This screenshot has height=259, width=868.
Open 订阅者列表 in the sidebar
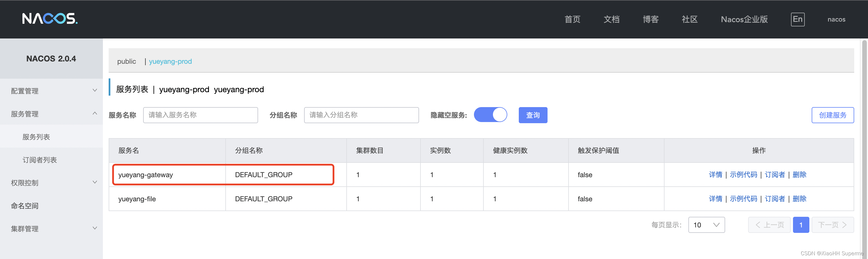(39, 160)
